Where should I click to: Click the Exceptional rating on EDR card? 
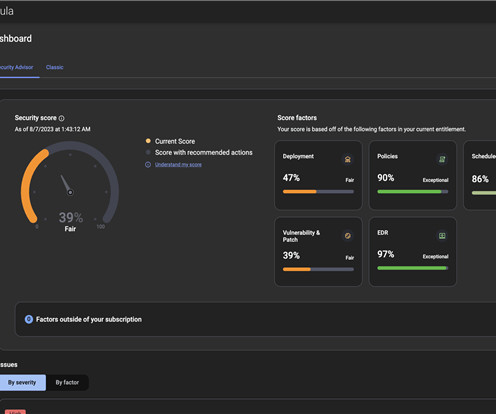435,256
